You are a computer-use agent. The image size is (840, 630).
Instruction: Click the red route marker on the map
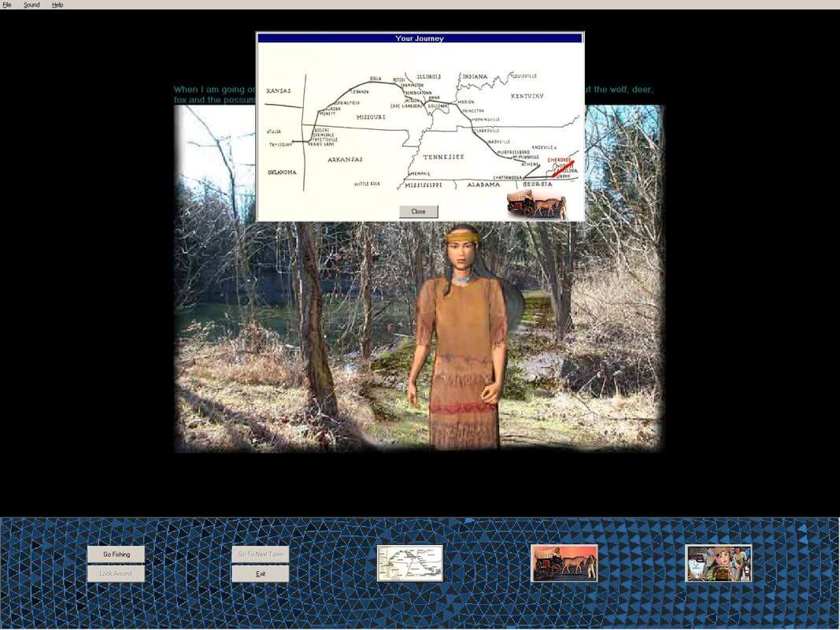563,169
